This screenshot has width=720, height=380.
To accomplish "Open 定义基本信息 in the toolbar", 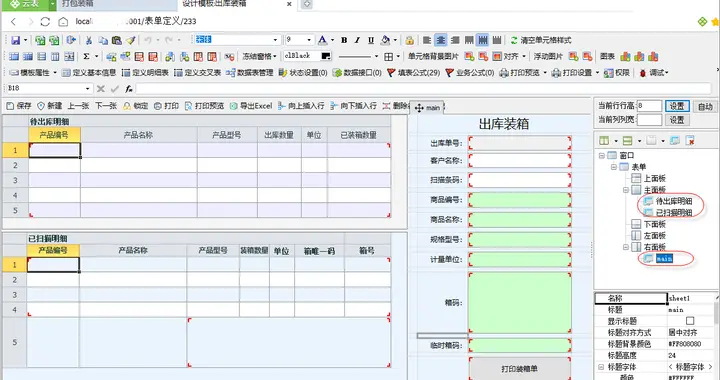I will 89,73.
